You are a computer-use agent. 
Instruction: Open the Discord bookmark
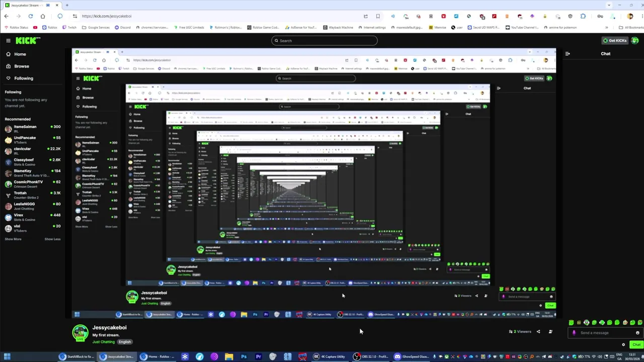tap(123, 28)
